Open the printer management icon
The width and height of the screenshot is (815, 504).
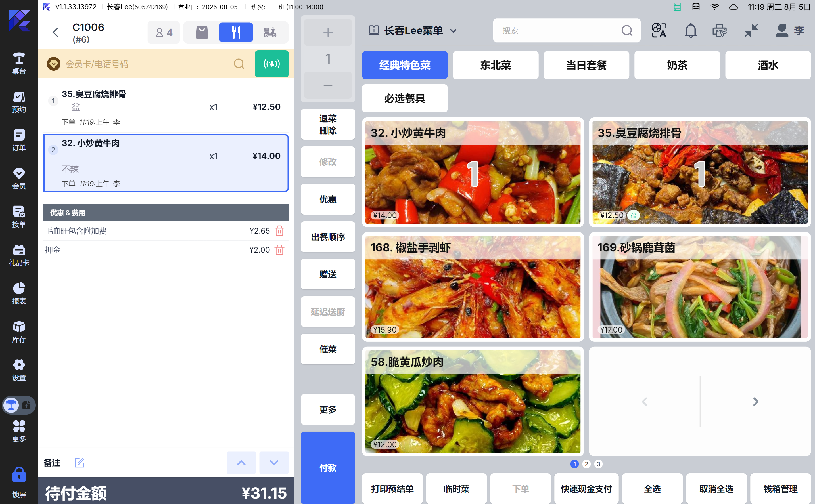tap(719, 30)
